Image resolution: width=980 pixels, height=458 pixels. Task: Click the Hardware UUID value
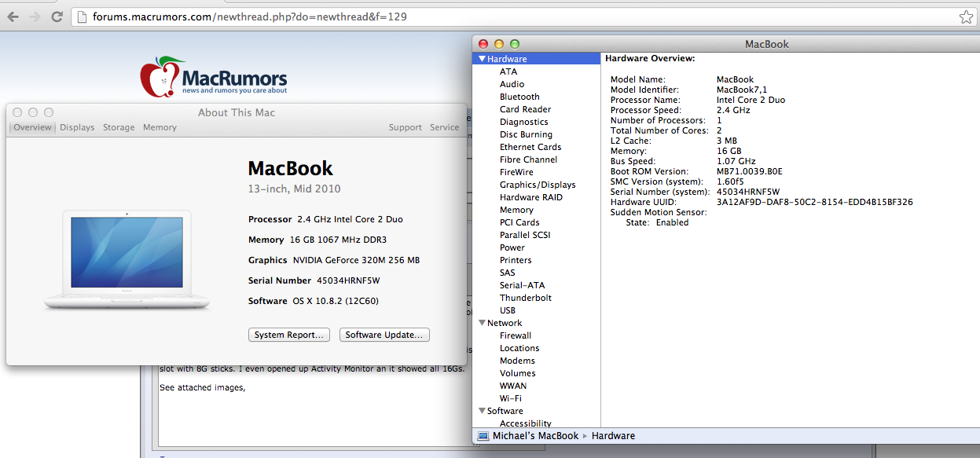814,202
